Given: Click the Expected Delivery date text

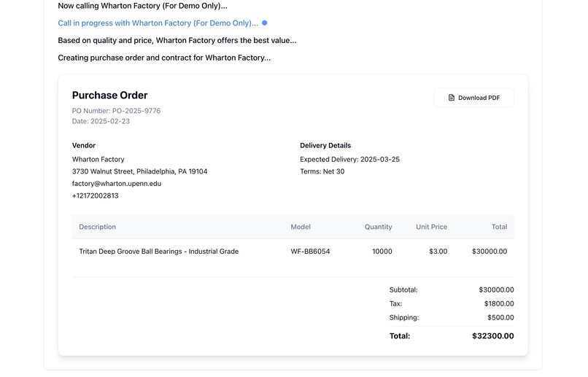Looking at the screenshot, I should (349, 159).
